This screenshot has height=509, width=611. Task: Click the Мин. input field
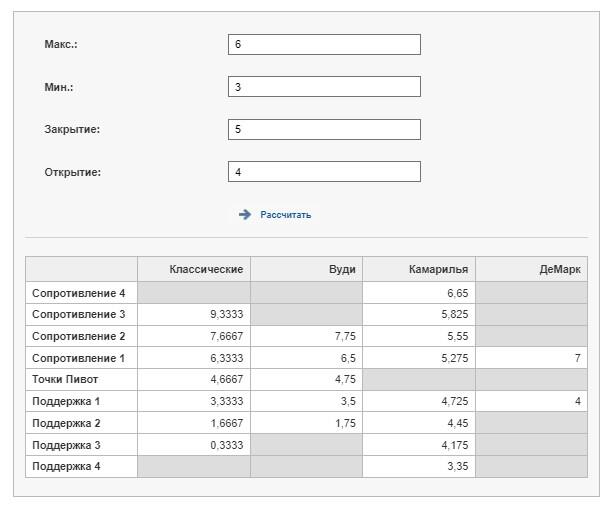tap(324, 87)
